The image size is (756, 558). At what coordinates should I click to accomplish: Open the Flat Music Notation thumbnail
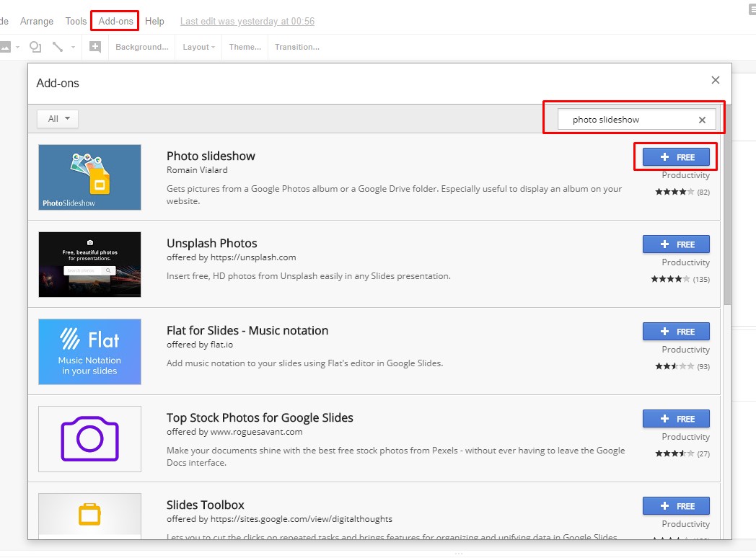click(x=89, y=352)
